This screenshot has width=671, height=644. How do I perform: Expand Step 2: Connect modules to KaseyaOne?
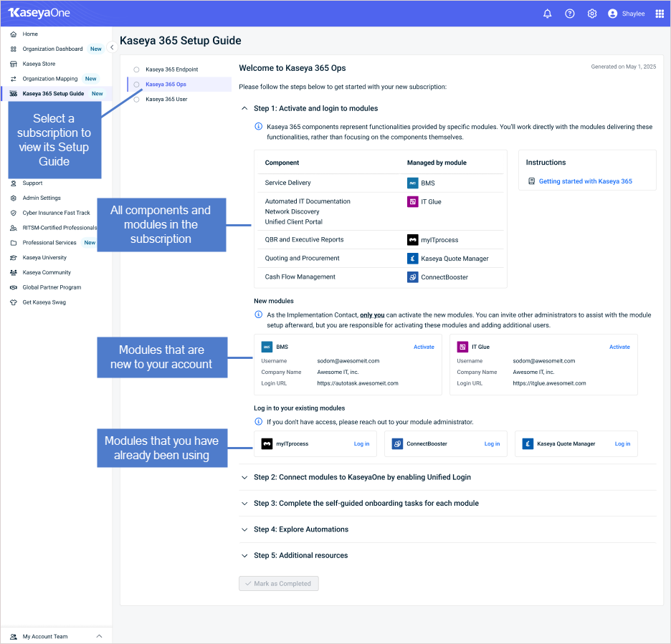(244, 477)
